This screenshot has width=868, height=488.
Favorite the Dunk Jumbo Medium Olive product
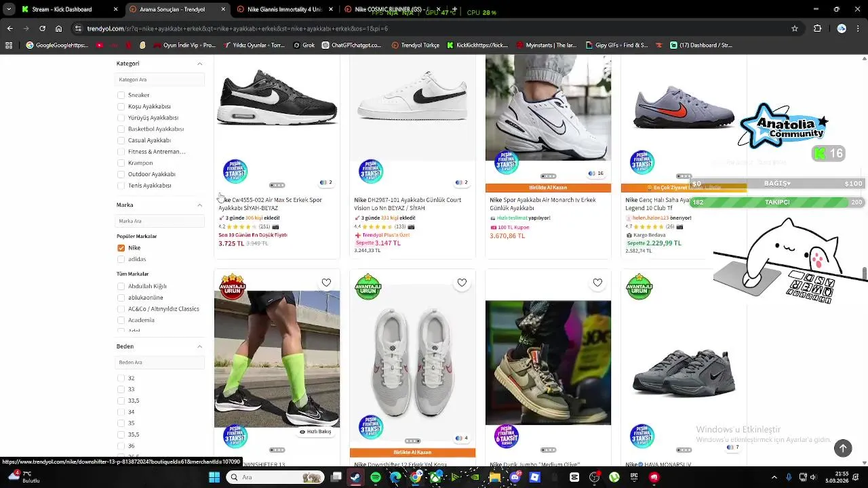(x=597, y=283)
